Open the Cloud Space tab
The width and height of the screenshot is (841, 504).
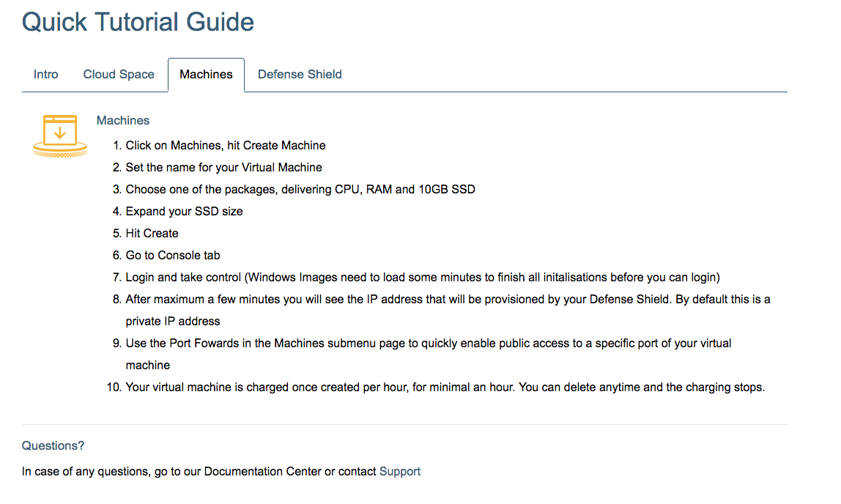(119, 75)
